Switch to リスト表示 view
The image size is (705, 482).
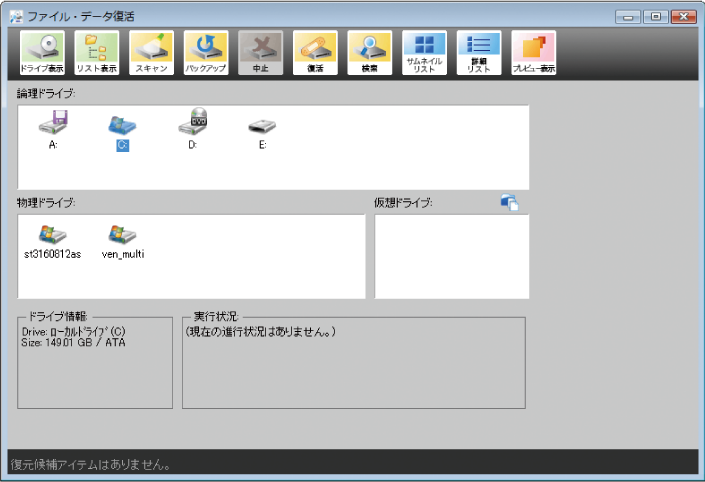(x=96, y=53)
